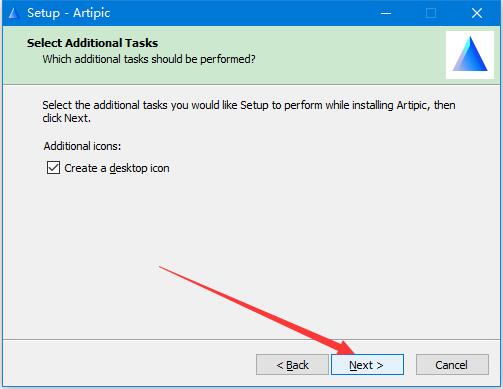
Task: Click the empty strip left of the Back button
Action: 128,365
